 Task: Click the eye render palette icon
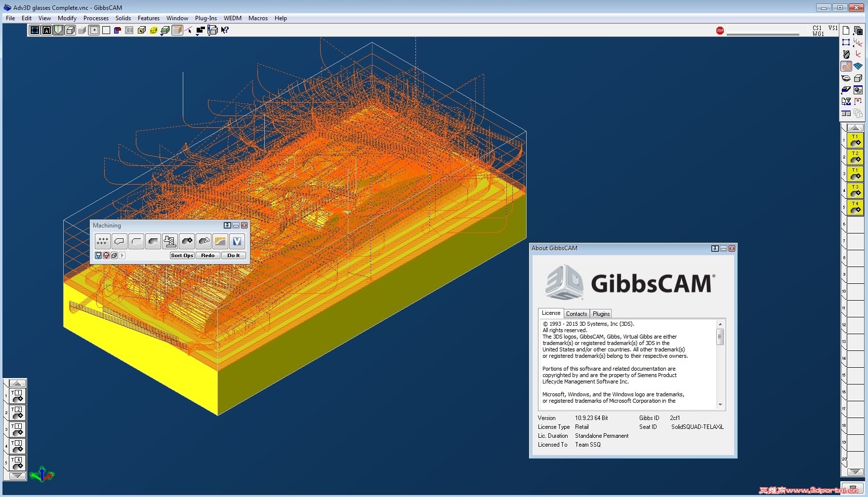[846, 78]
